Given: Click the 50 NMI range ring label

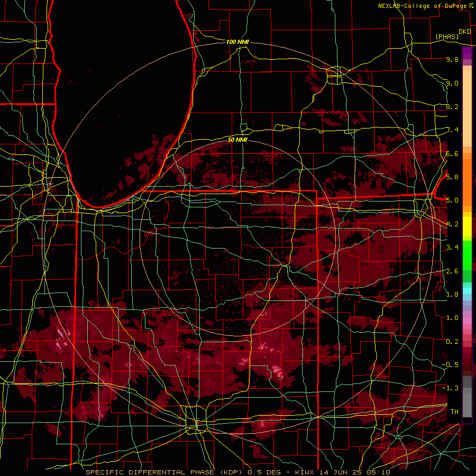Looking at the screenshot, I should click(x=237, y=140).
